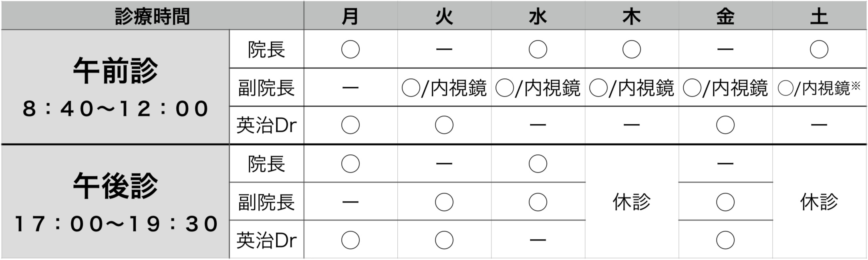The image size is (868, 260).
Task: Click the 木 column header
Action: (x=631, y=16)
